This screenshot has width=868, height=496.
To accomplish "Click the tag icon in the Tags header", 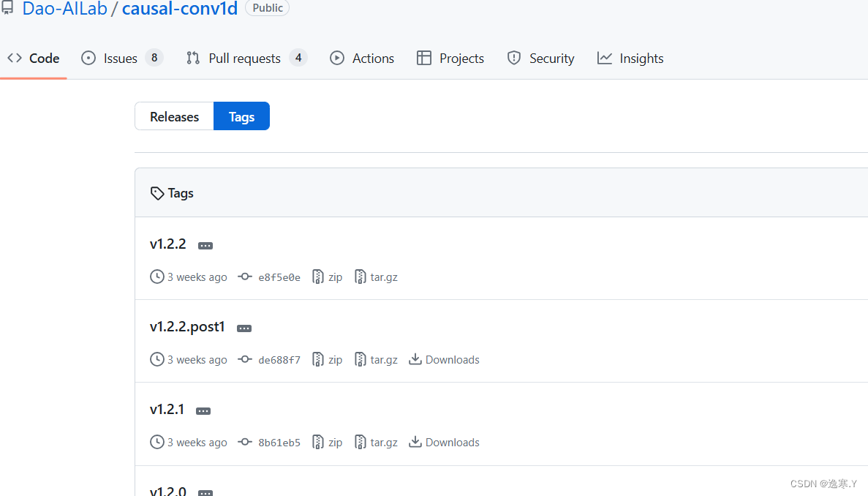I will pyautogui.click(x=158, y=192).
